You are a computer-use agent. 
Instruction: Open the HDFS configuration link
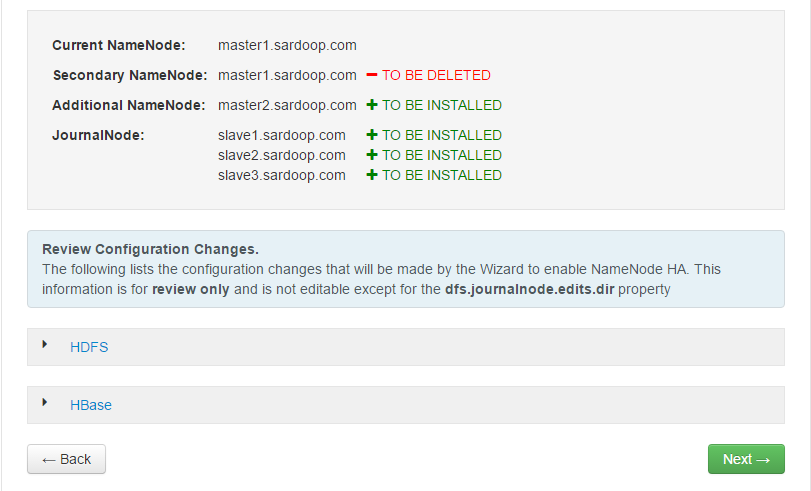tap(89, 347)
